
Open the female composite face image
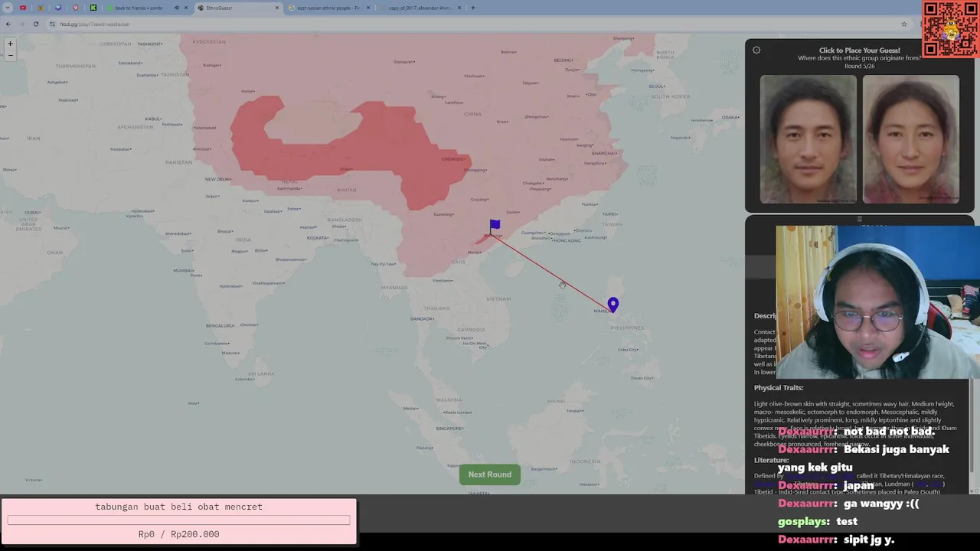(x=910, y=139)
